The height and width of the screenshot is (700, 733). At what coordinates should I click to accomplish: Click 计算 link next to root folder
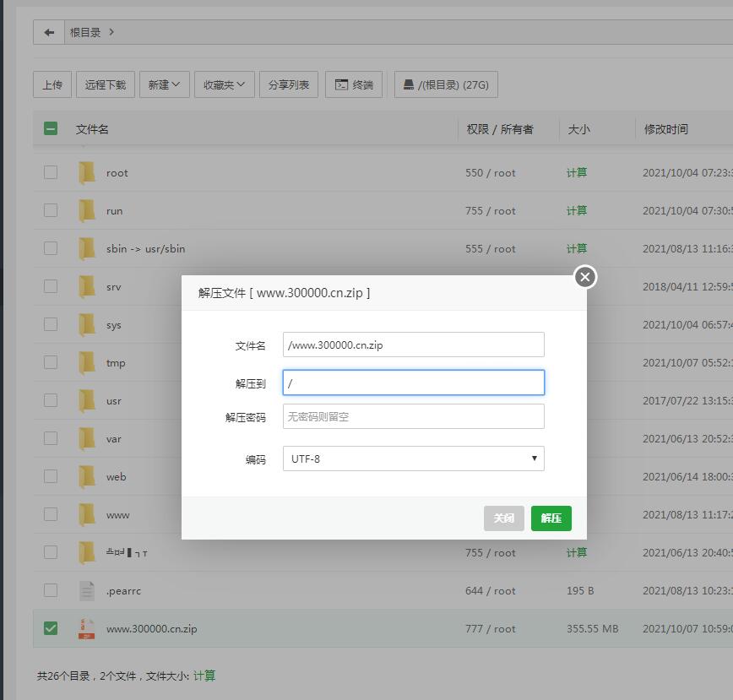click(577, 172)
